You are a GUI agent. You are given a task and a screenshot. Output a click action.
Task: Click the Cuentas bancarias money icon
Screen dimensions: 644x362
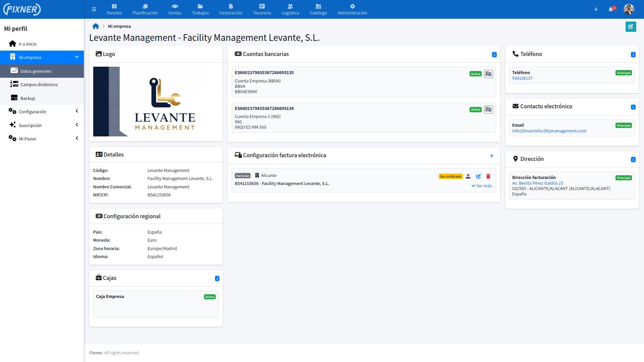(238, 54)
